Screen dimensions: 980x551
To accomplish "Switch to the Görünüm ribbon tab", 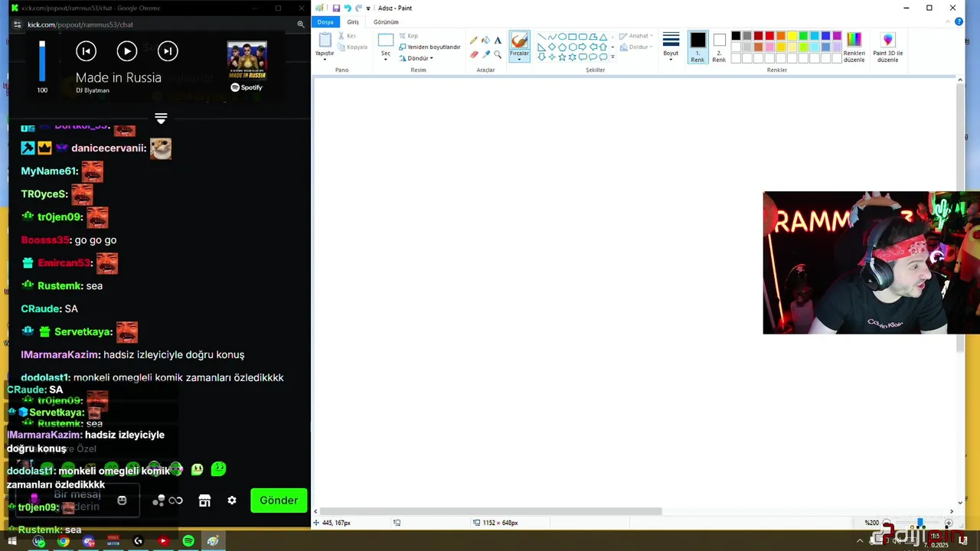I will pos(386,22).
